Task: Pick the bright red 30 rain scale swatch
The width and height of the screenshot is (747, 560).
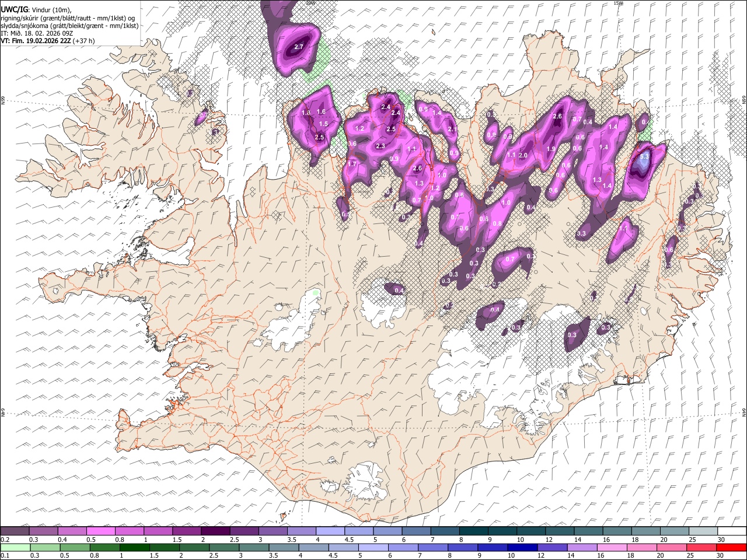Action: click(731, 547)
